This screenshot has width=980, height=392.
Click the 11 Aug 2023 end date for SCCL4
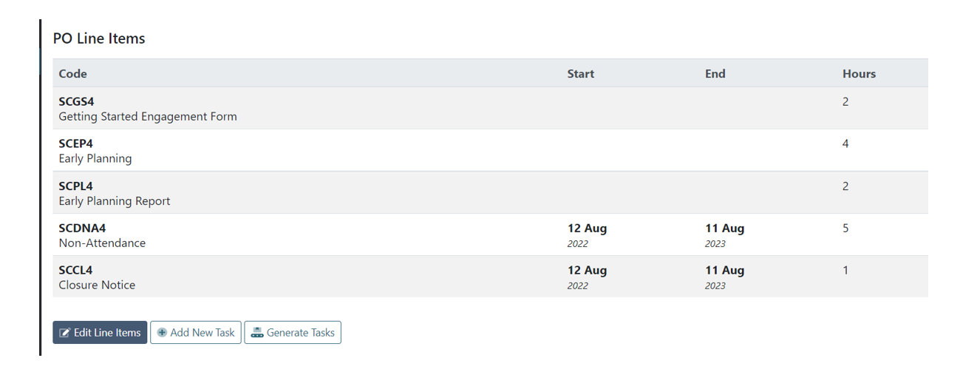click(724, 277)
